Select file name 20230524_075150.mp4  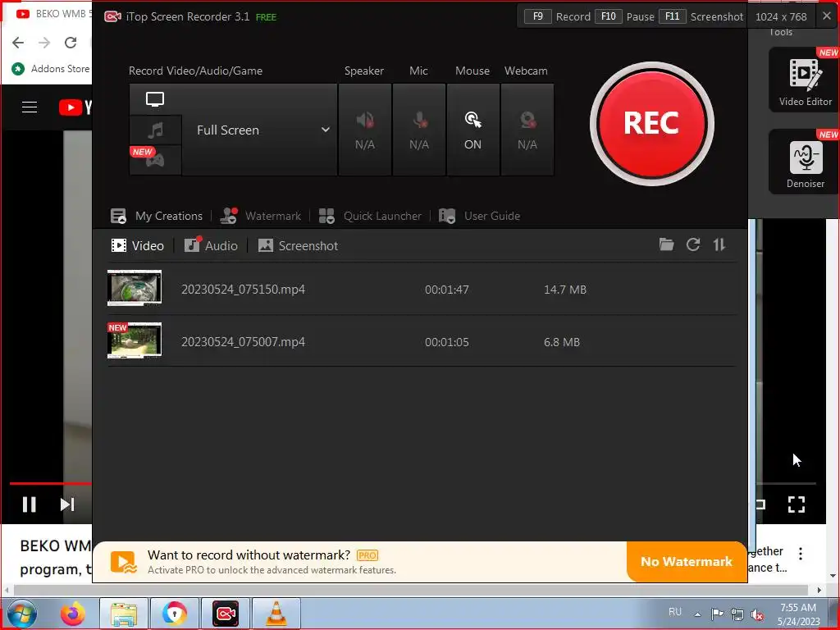[x=243, y=290]
